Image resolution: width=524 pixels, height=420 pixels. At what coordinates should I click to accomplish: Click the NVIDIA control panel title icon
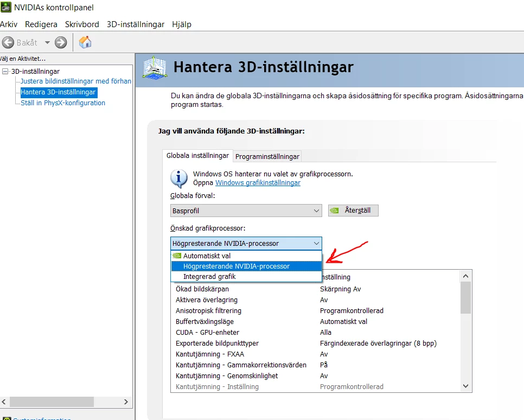pos(6,7)
